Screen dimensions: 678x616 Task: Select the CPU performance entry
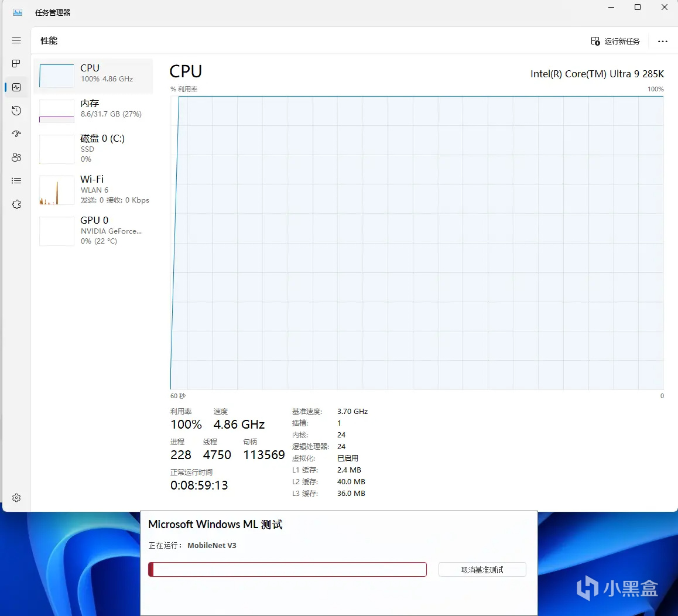(x=93, y=76)
